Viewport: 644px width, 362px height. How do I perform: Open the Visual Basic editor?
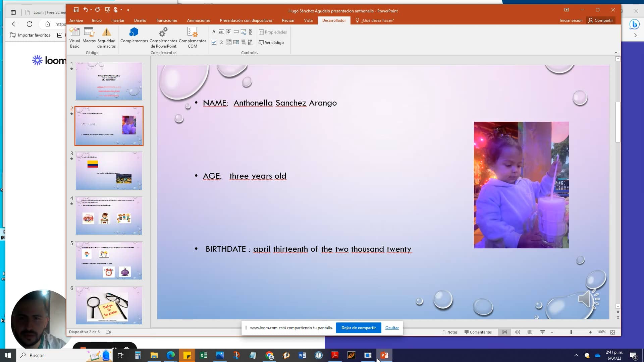tap(74, 37)
